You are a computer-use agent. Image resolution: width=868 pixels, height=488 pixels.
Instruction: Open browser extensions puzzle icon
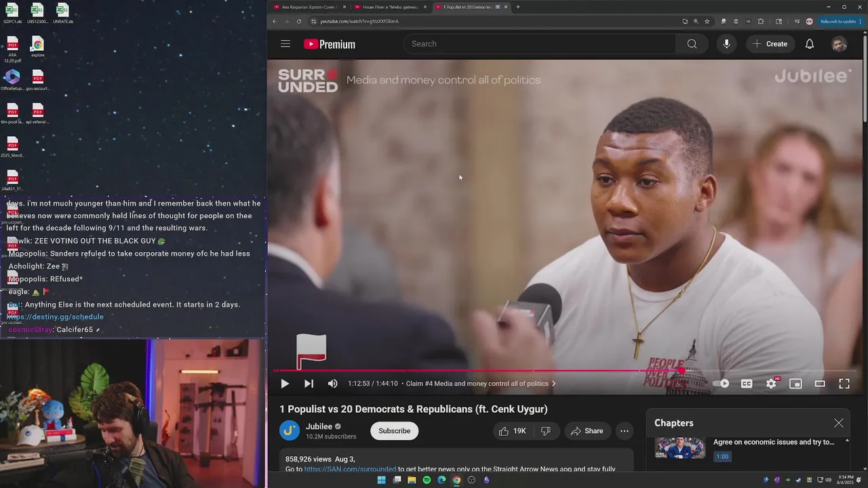pyautogui.click(x=760, y=22)
